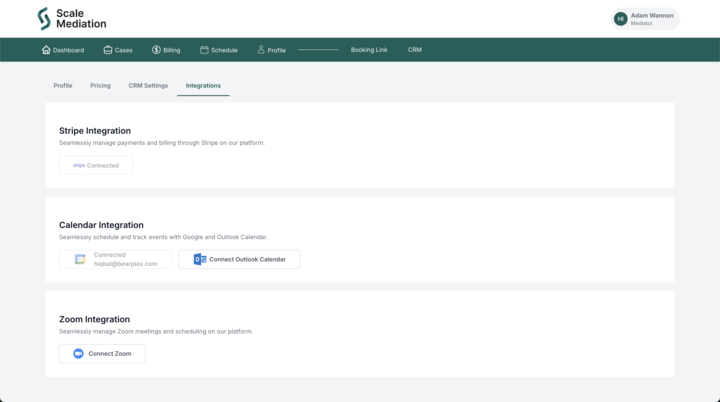Click the Billing dollar icon
The image size is (720, 402).
pyautogui.click(x=156, y=50)
